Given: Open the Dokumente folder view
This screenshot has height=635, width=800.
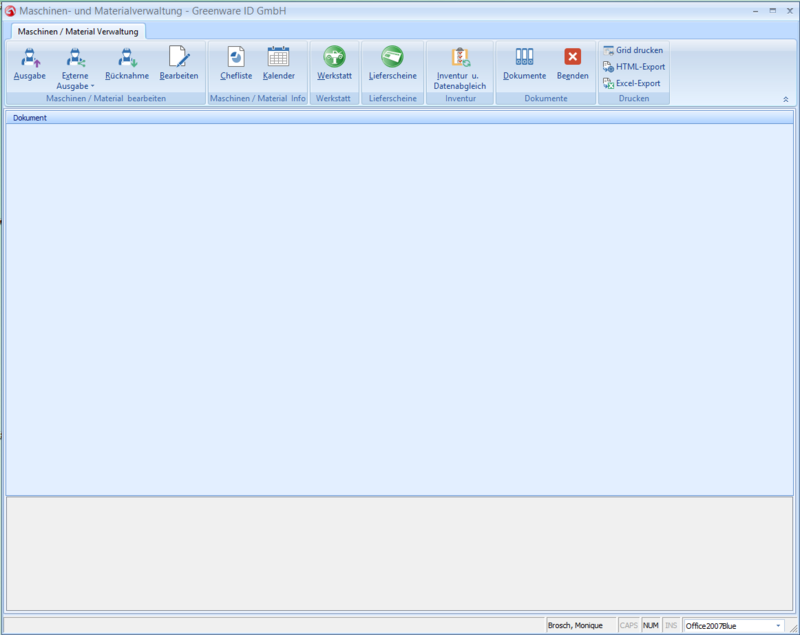Looking at the screenshot, I should point(524,64).
